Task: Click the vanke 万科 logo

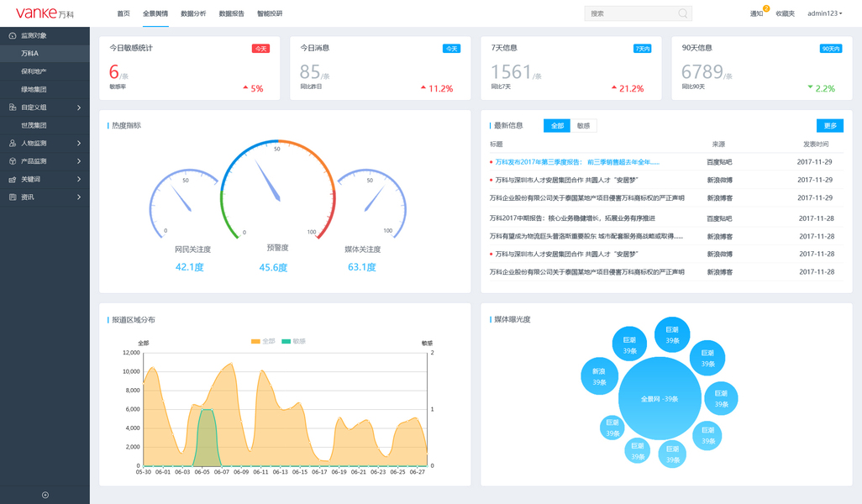Action: (x=45, y=13)
